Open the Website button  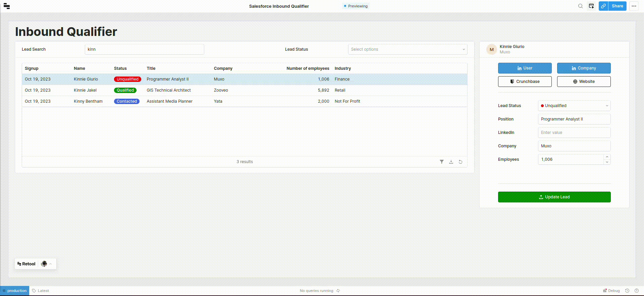point(584,82)
